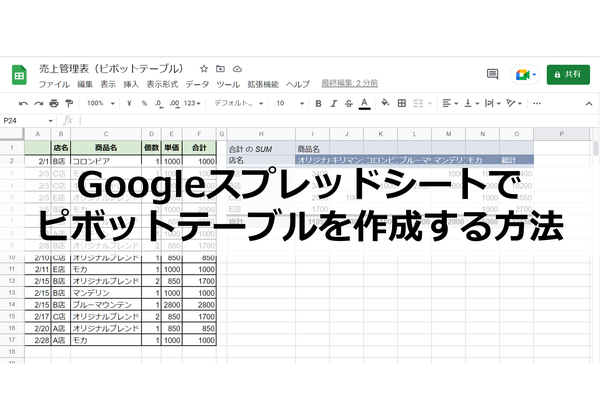
Task: Open the 表示形式 menu
Action: [x=162, y=84]
